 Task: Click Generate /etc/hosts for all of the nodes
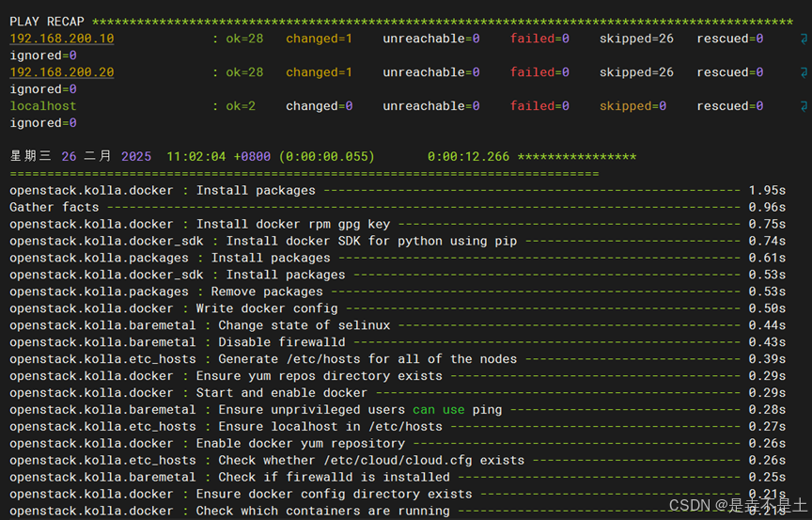[398, 359]
